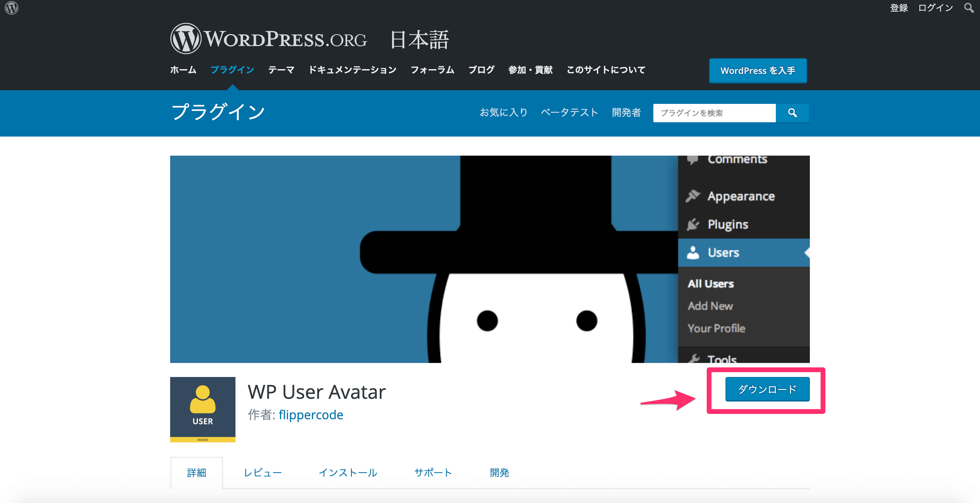The height and width of the screenshot is (503, 980).
Task: Open the 開発者 link
Action: coord(626,112)
